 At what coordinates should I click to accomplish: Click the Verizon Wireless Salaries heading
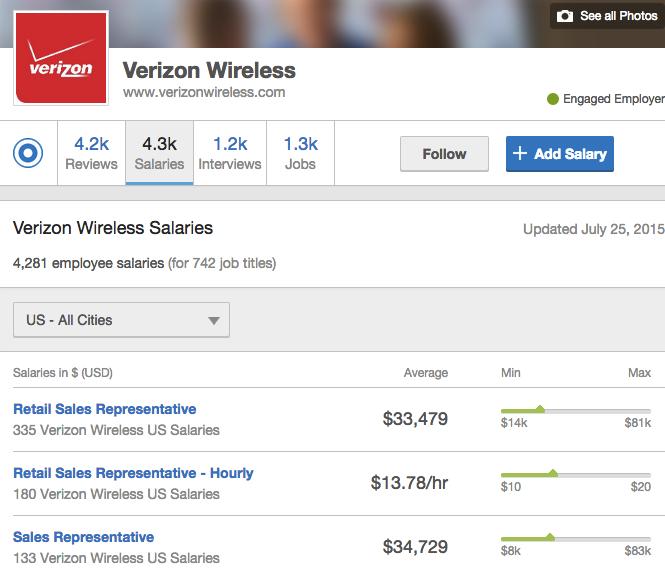[x=113, y=228]
